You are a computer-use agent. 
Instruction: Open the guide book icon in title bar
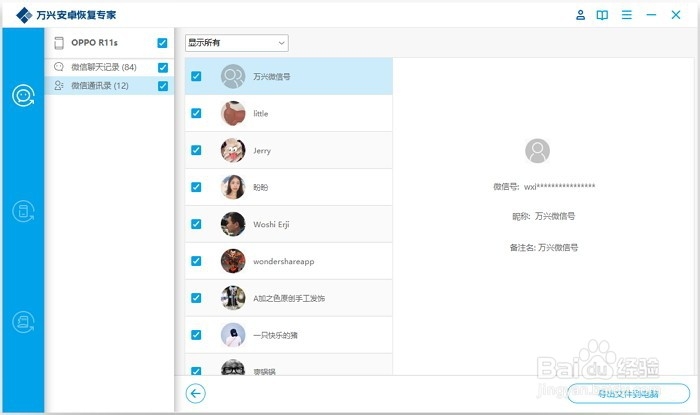click(x=602, y=15)
